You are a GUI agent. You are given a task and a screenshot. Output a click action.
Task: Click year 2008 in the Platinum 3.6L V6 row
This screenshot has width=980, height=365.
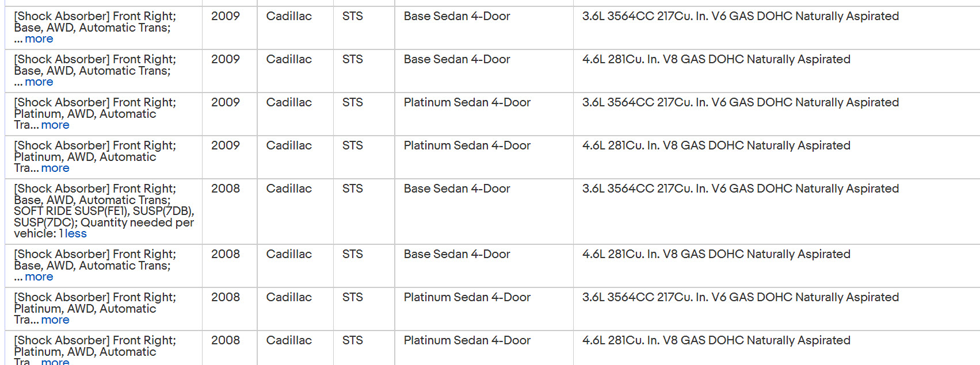225,297
